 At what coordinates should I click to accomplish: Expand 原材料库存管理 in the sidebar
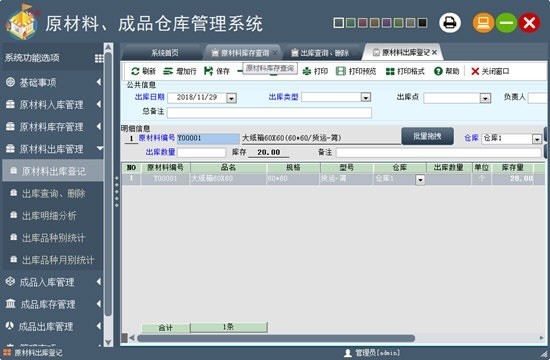[53, 127]
